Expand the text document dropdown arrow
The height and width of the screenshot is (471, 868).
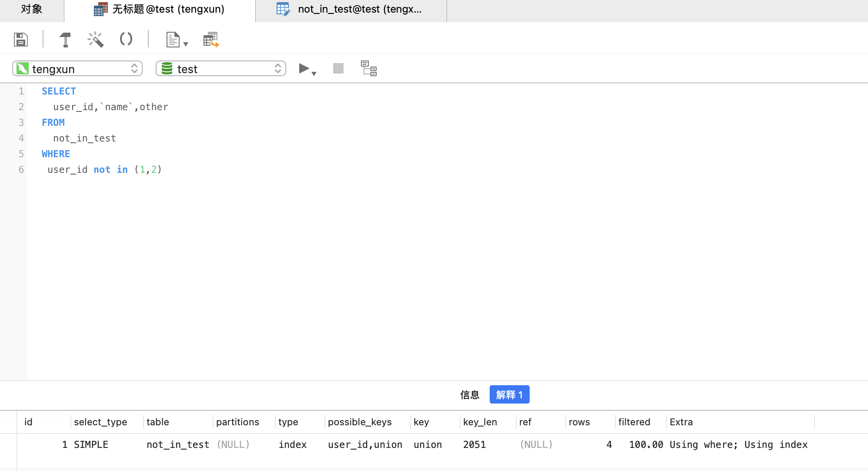click(186, 44)
